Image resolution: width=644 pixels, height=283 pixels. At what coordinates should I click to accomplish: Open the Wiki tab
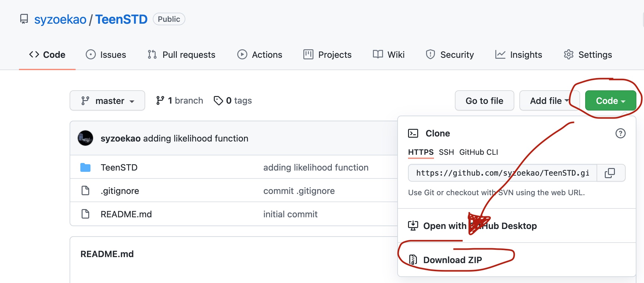(389, 55)
